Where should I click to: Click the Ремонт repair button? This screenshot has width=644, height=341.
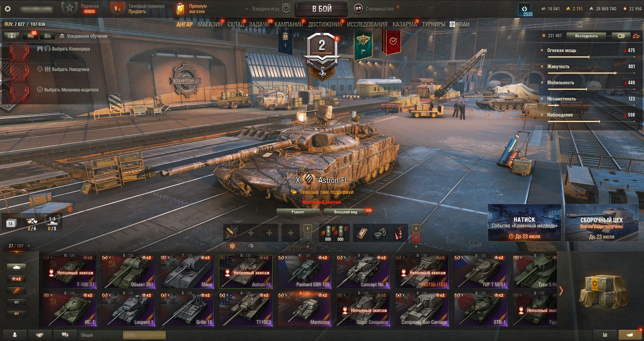pos(298,212)
